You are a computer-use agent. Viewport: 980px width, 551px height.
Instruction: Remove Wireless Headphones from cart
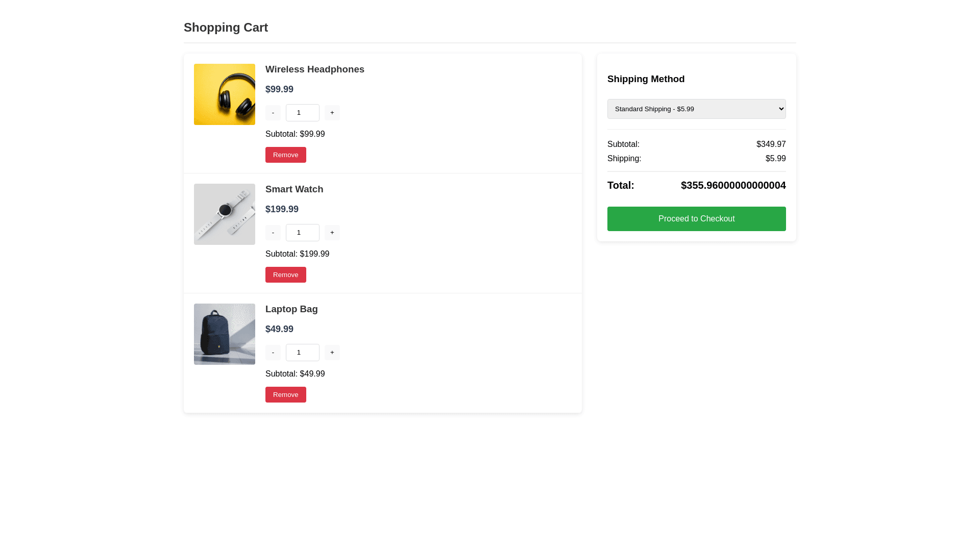click(x=285, y=155)
